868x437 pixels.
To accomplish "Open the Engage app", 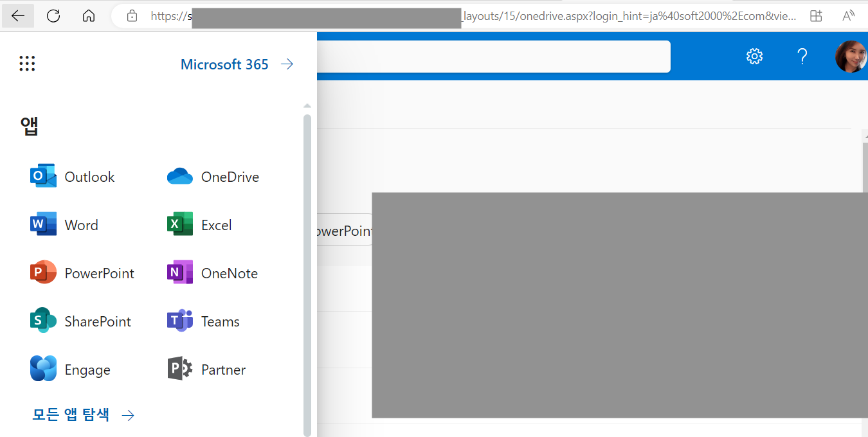I will [71, 370].
